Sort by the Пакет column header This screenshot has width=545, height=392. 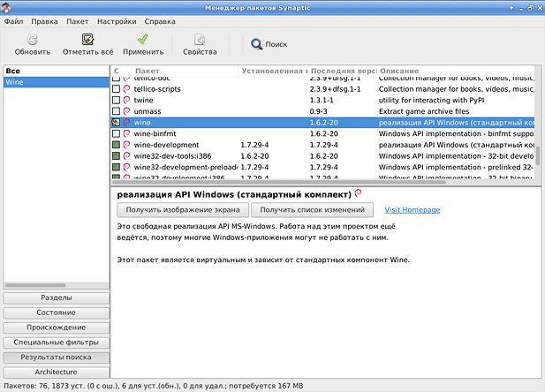185,71
